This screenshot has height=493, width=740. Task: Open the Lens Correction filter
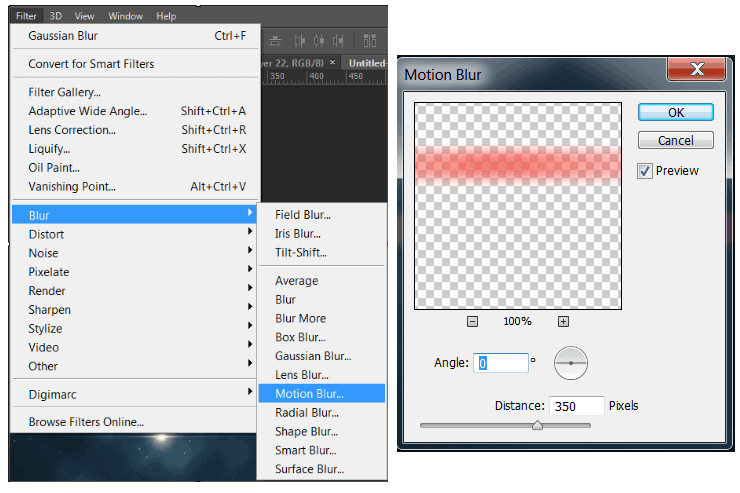click(x=136, y=130)
